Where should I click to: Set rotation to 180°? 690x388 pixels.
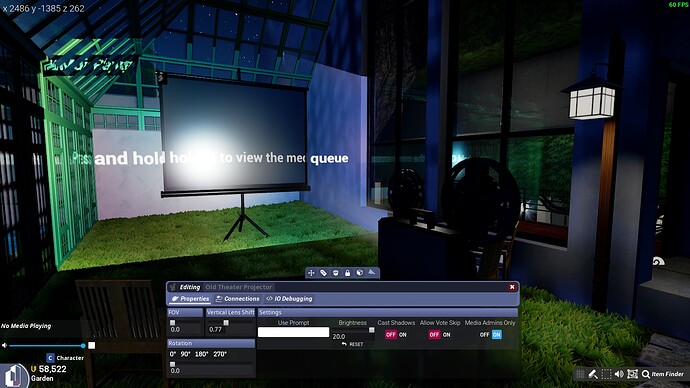coord(201,354)
